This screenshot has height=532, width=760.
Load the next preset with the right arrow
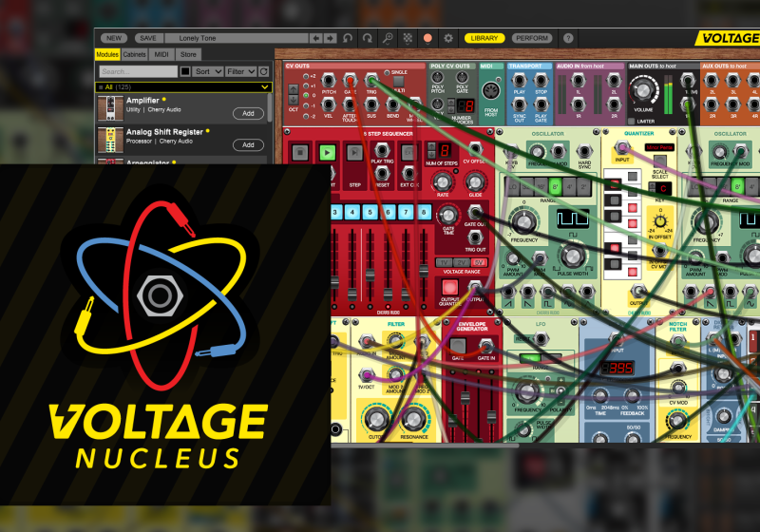tap(331, 38)
